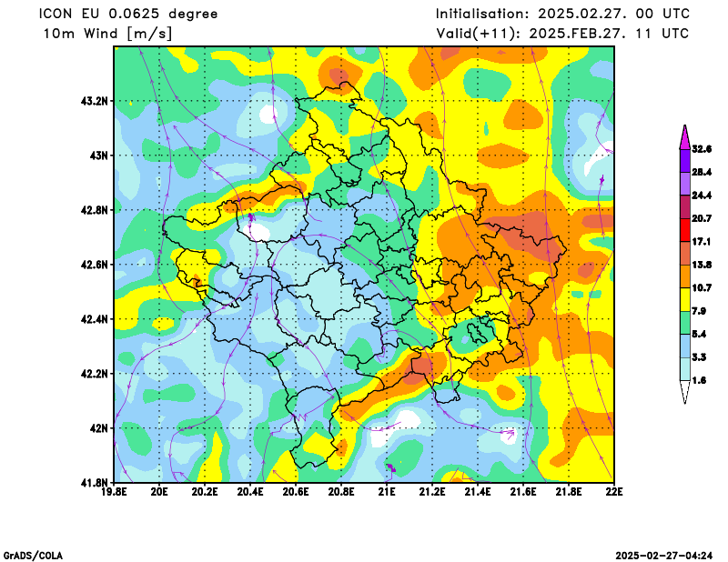Viewport: 728px width, 562px height.
Task: Click the salmon legend swatch below 17.1
Action: coord(685,254)
